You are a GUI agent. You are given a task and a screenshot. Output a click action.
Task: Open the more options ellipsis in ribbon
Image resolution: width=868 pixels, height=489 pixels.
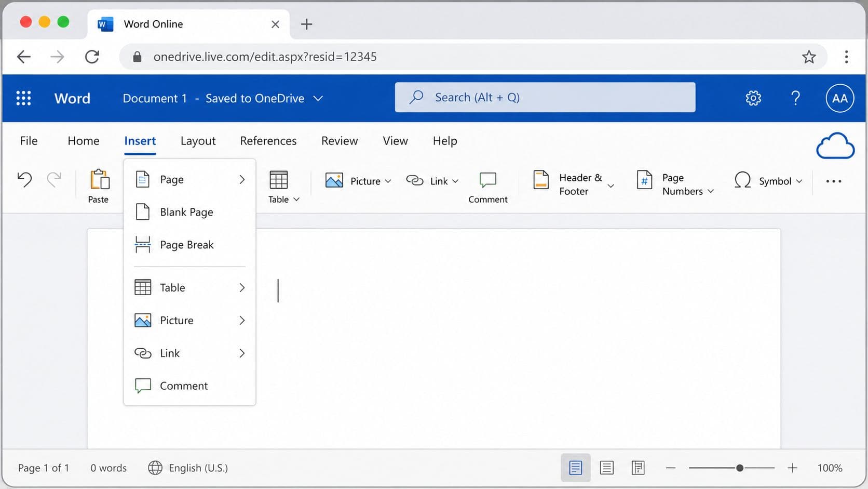[834, 181]
